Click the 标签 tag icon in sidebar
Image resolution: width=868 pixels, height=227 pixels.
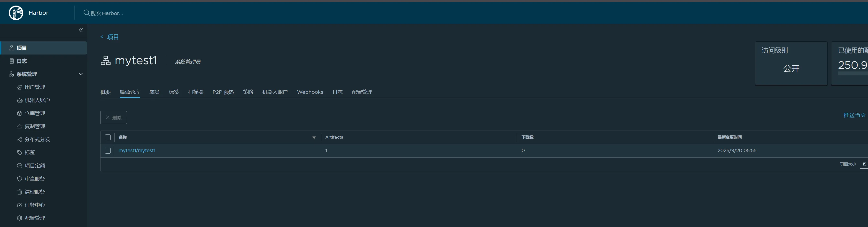point(20,152)
